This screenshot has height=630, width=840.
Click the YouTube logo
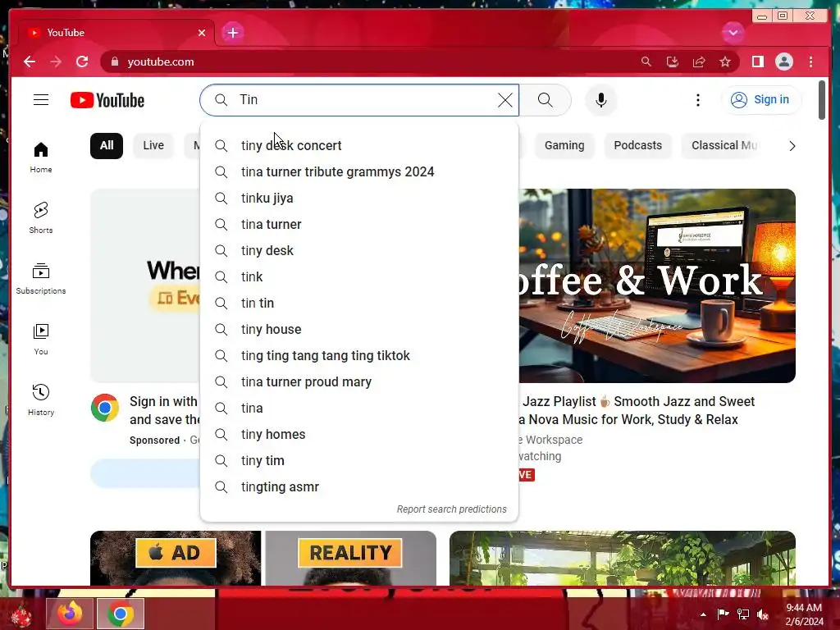coord(107,100)
